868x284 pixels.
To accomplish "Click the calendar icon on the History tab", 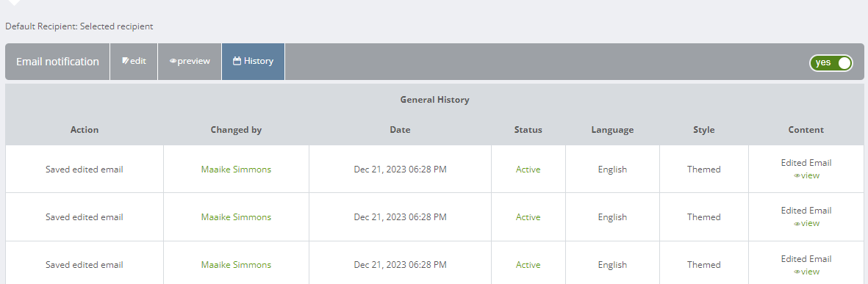I will pyautogui.click(x=237, y=61).
